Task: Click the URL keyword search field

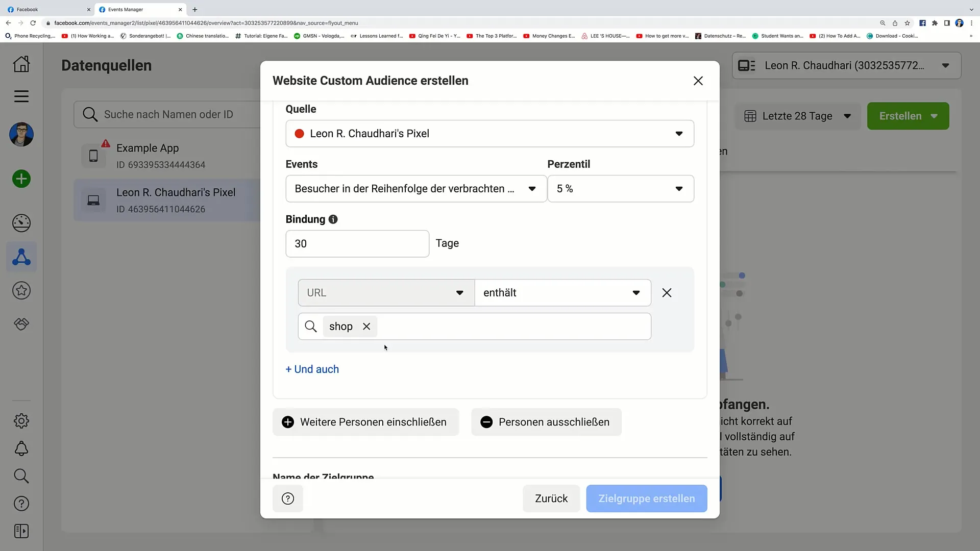Action: click(475, 327)
